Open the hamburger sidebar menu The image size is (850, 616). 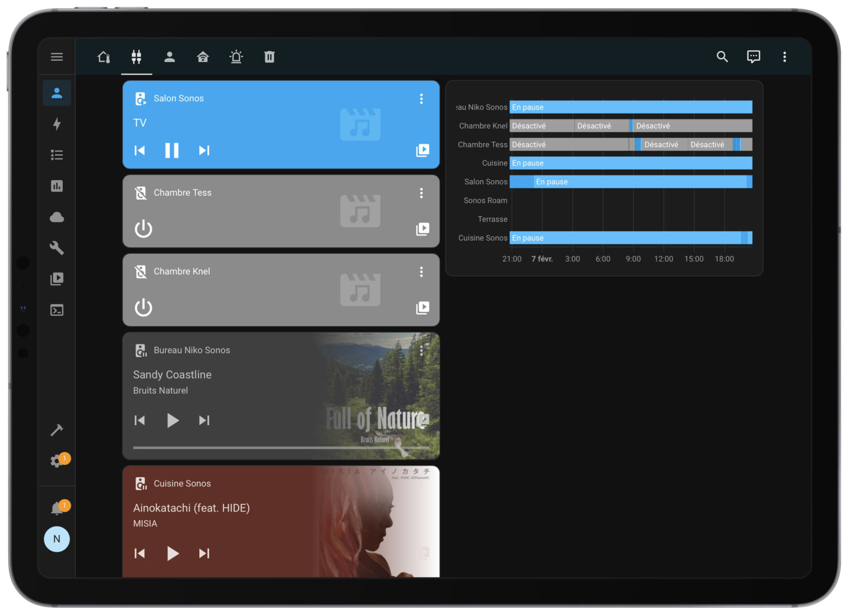pyautogui.click(x=56, y=56)
